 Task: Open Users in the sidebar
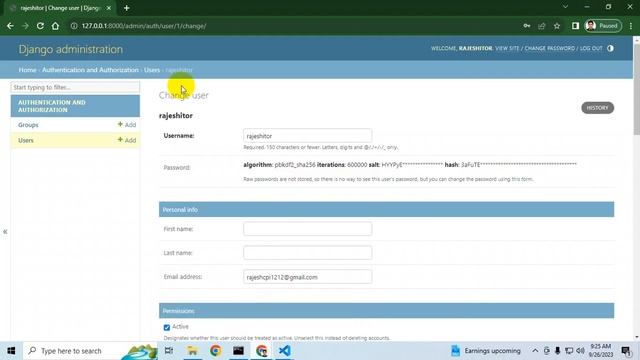click(26, 140)
